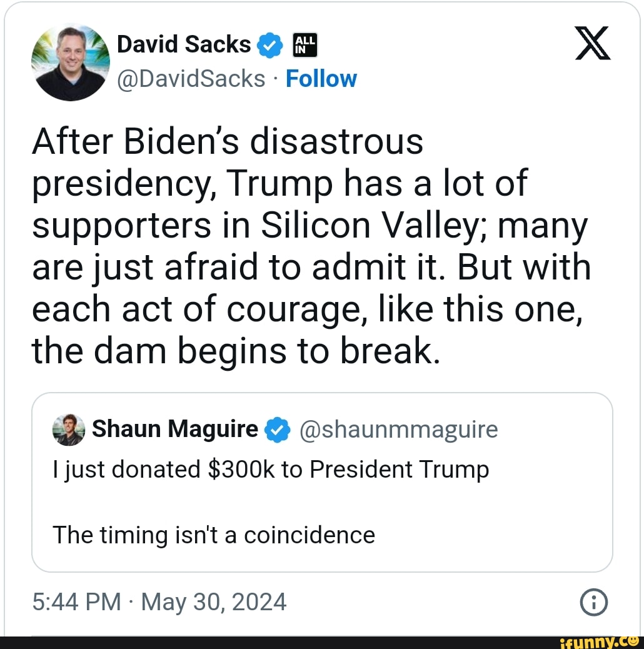Click "The timing isn't a coincidence" line

(214, 535)
